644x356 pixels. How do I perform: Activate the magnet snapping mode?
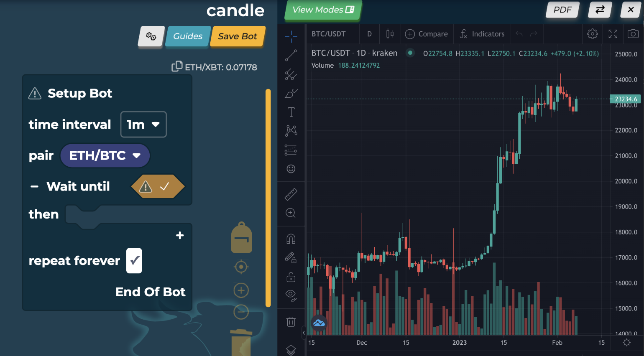pyautogui.click(x=291, y=239)
